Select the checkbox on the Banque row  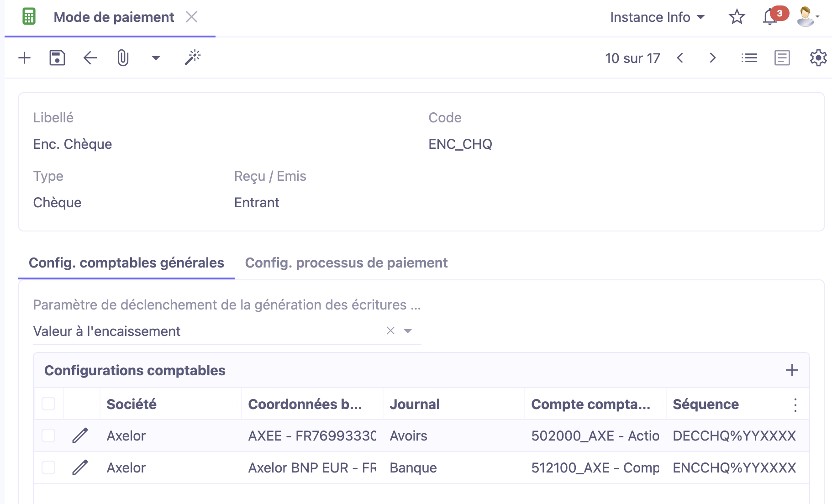(48, 467)
